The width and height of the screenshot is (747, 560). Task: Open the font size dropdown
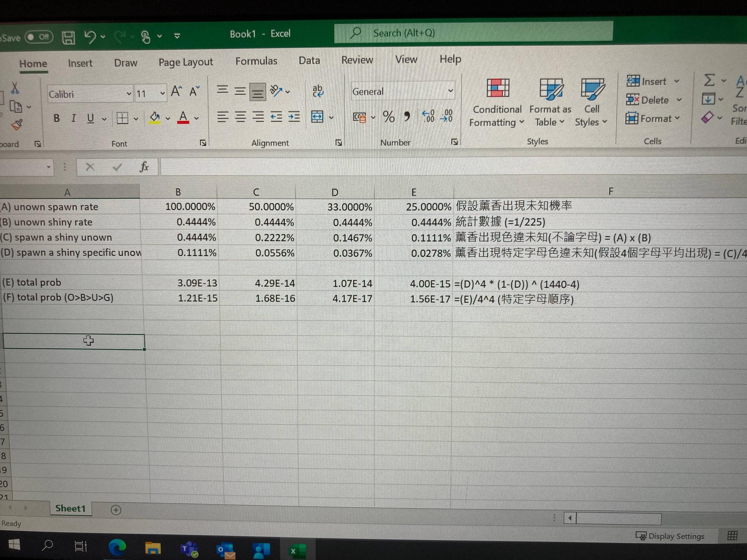coord(163,93)
